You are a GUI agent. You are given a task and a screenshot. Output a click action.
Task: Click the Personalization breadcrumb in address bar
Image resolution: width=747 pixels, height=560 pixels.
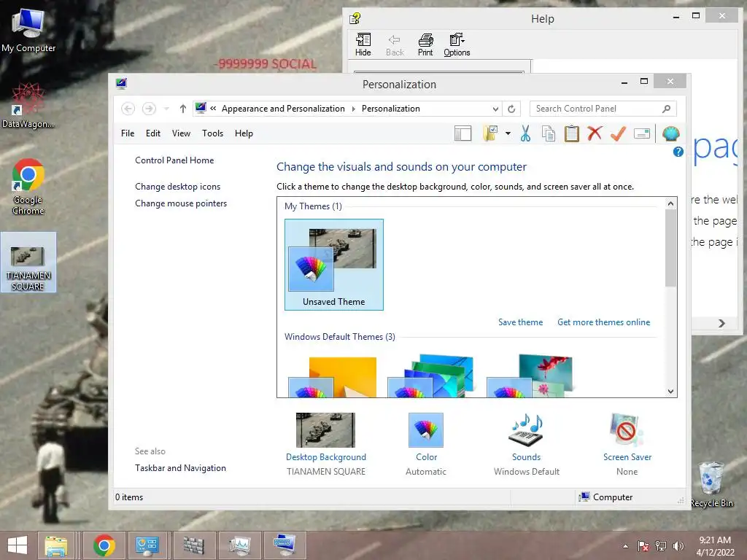391,109
